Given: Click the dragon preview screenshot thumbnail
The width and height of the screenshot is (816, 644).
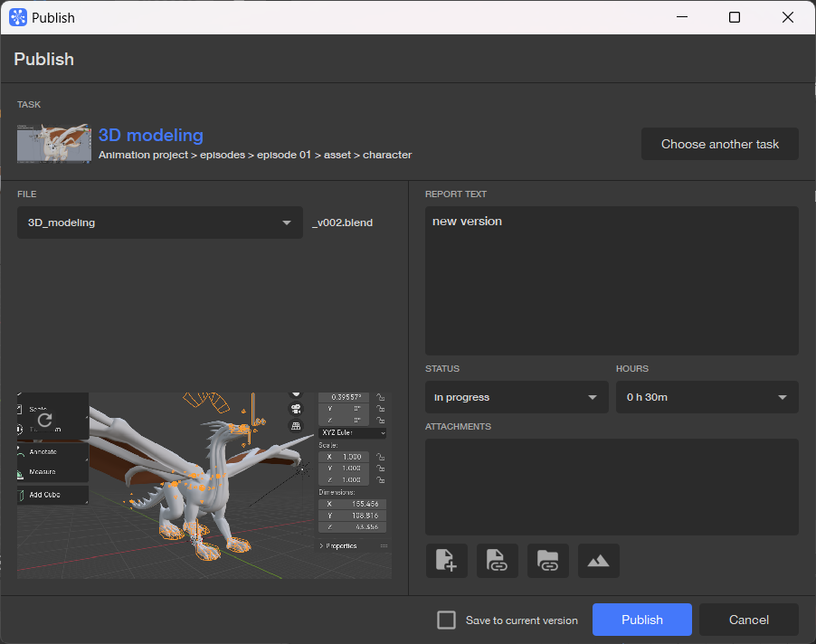Looking at the screenshot, I should click(x=204, y=486).
